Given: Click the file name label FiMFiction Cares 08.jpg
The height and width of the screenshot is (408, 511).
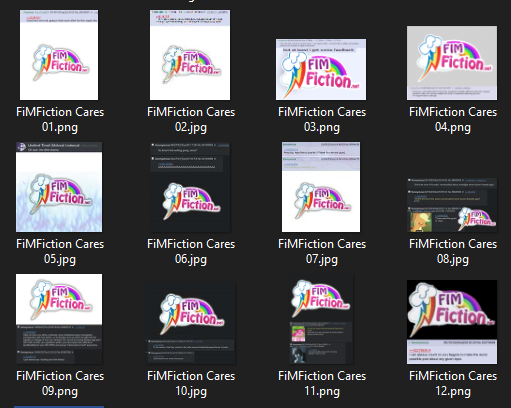Looking at the screenshot, I should [453, 251].
